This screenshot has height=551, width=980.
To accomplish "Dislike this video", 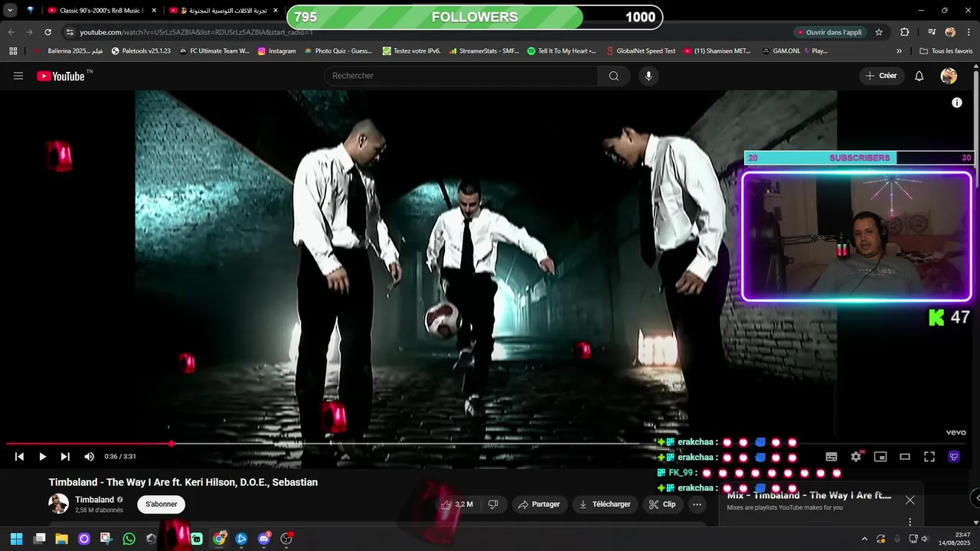I will [x=493, y=504].
